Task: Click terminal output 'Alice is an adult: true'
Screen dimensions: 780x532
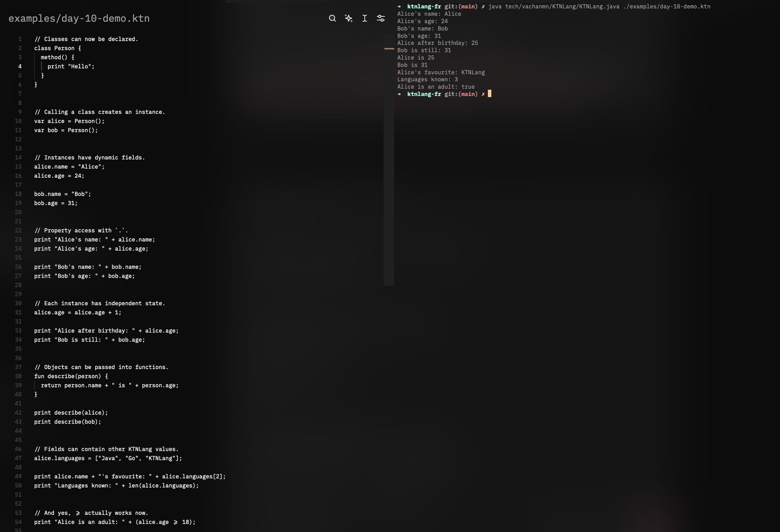Action: tap(436, 87)
